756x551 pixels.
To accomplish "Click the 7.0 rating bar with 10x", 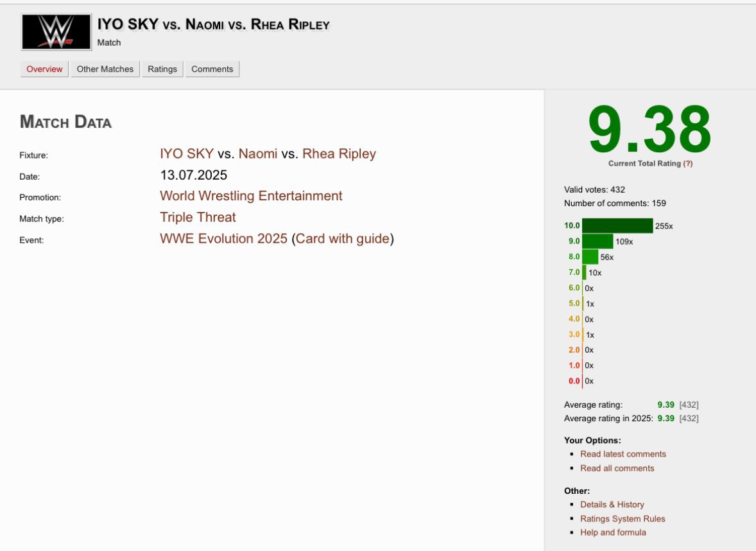I will (585, 272).
